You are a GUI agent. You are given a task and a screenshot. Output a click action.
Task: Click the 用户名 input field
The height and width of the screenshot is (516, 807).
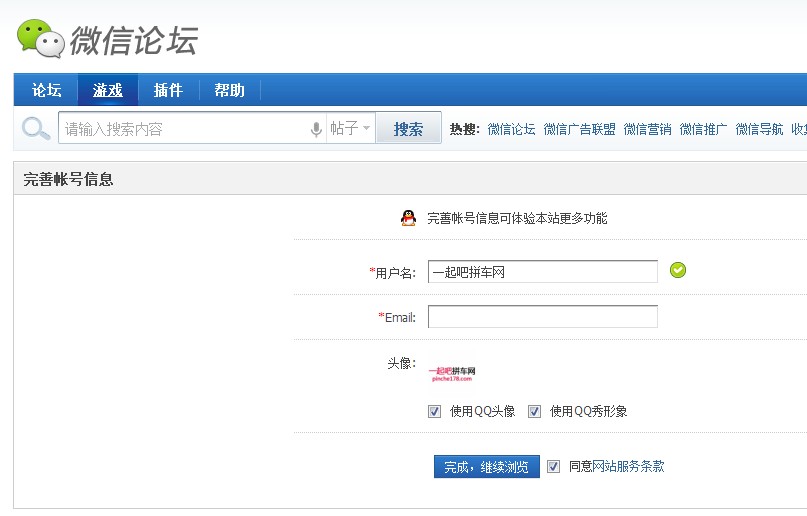542,272
